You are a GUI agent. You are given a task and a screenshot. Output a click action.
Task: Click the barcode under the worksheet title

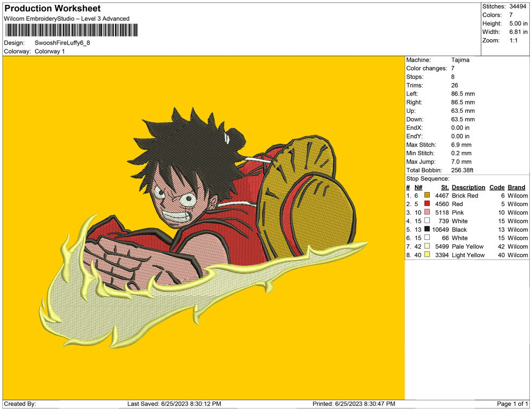click(71, 30)
